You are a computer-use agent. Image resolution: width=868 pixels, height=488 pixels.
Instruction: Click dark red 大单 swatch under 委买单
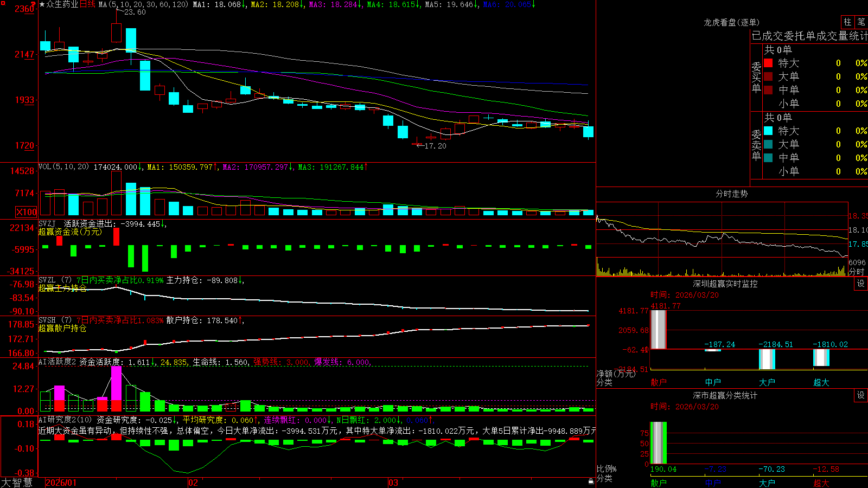tap(768, 76)
